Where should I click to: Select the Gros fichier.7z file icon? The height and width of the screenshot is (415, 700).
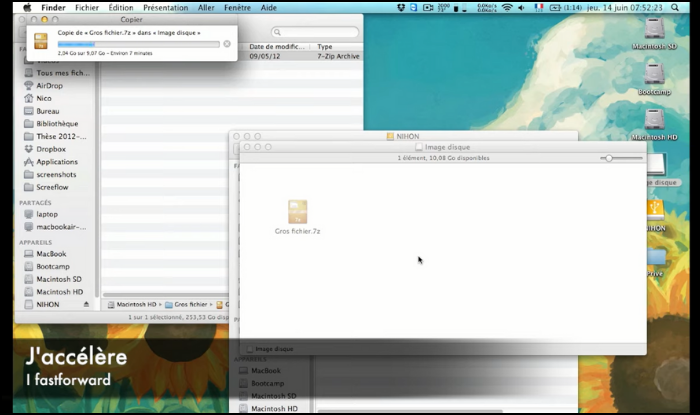[x=297, y=212]
